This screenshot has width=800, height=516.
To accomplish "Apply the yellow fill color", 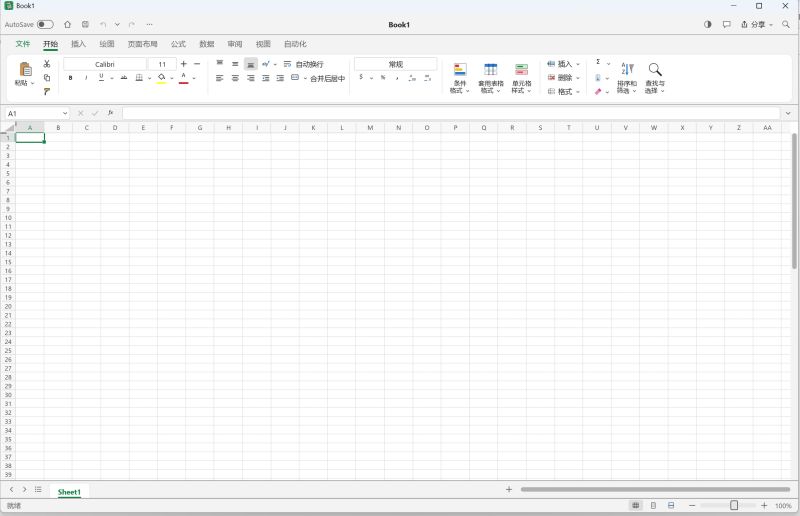I will pyautogui.click(x=161, y=78).
